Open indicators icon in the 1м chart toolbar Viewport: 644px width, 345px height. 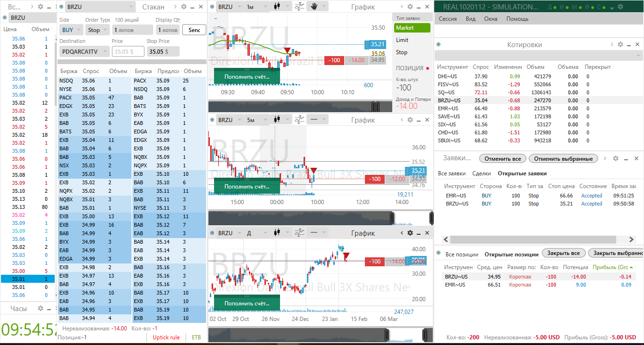[x=299, y=7]
